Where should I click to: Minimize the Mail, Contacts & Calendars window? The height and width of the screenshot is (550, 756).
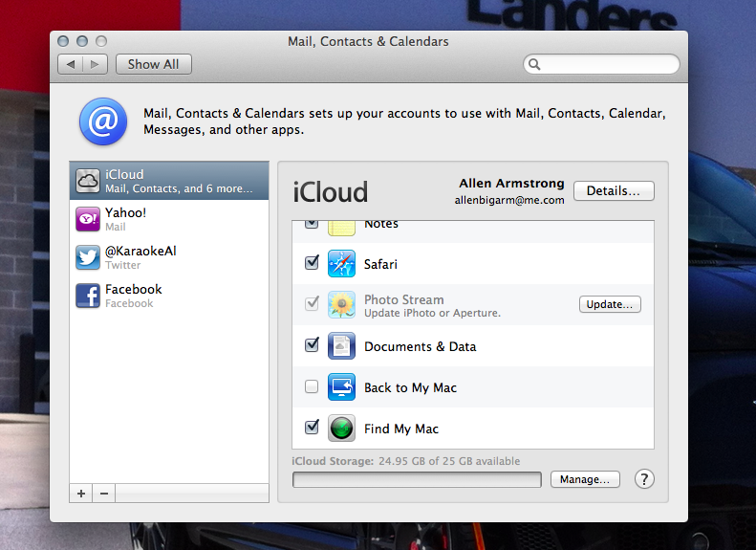click(x=82, y=41)
